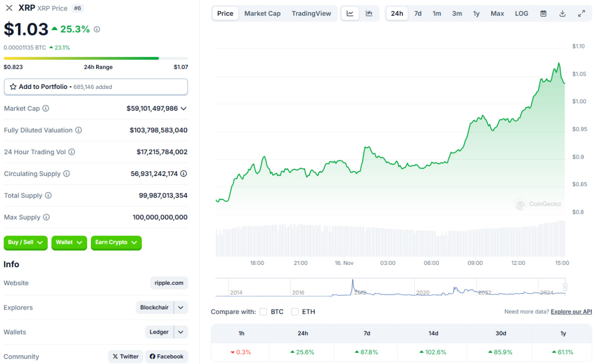The width and height of the screenshot is (596, 364).
Task: Switch to line chart view icon
Action: coord(350,13)
